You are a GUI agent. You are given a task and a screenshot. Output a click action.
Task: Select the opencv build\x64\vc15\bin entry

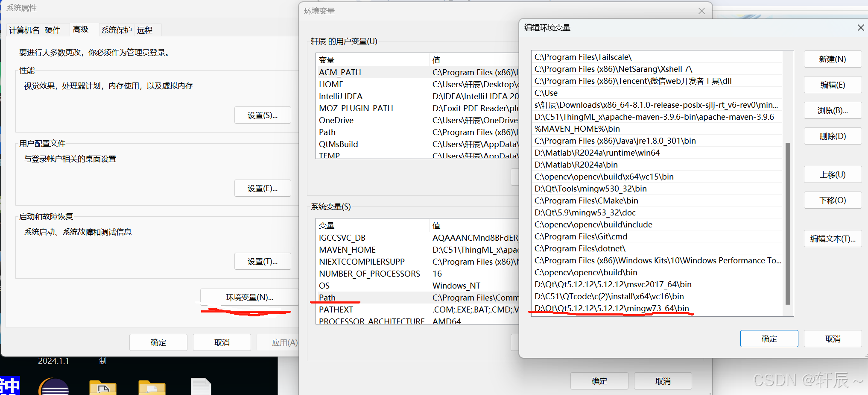(x=657, y=177)
